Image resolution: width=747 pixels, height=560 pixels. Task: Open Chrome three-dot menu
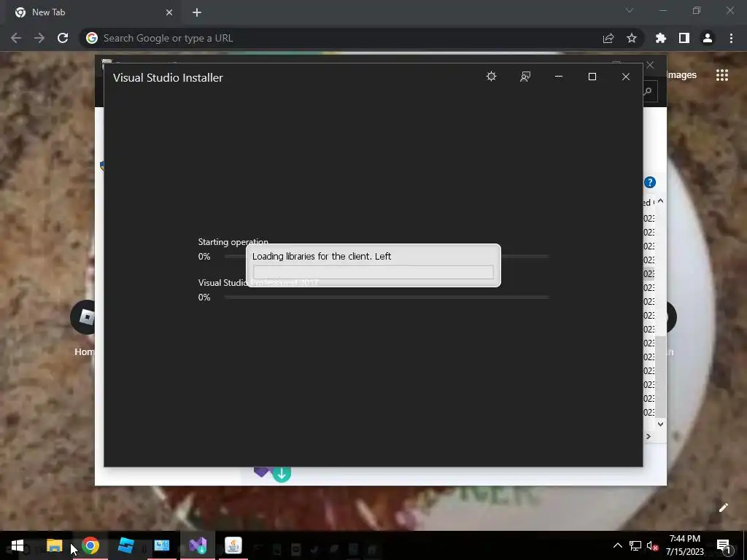(x=731, y=38)
